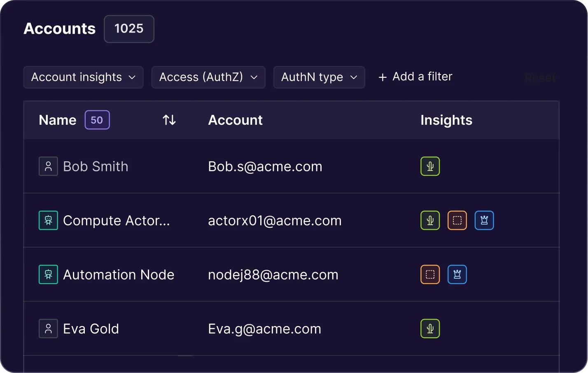Click orange dashed-square insight in actorx01 row
The width and height of the screenshot is (588, 373).
(457, 220)
